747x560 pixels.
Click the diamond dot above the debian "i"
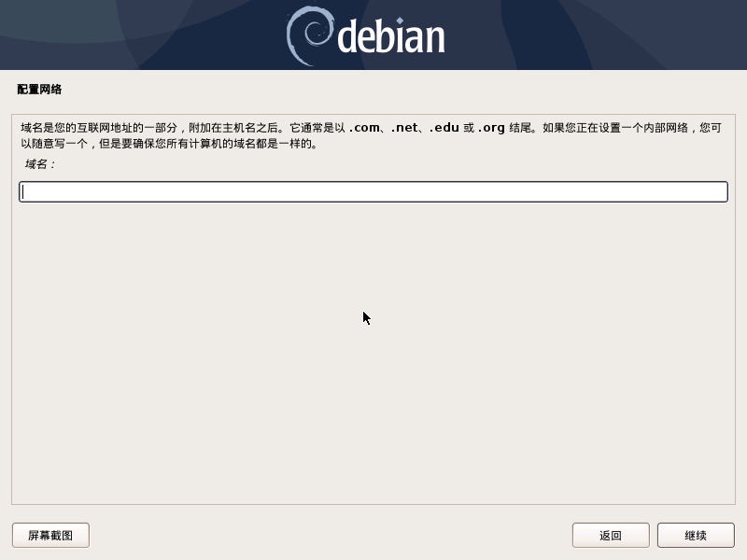coord(400,21)
